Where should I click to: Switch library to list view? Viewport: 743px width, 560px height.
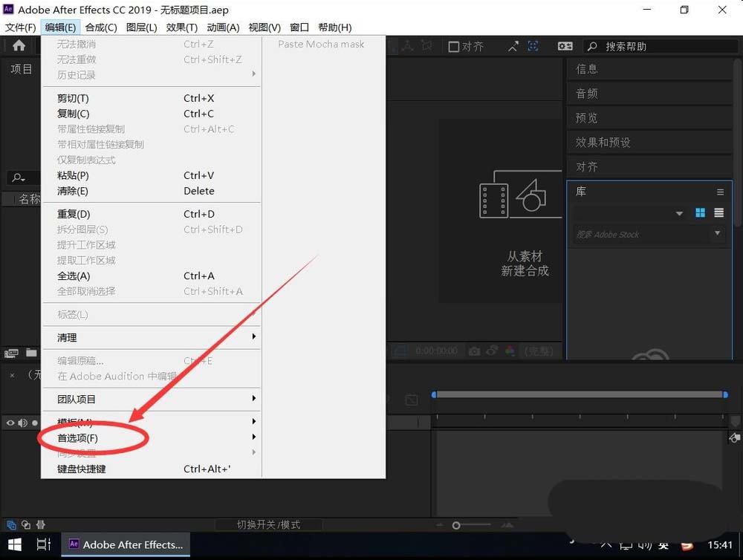(x=718, y=212)
